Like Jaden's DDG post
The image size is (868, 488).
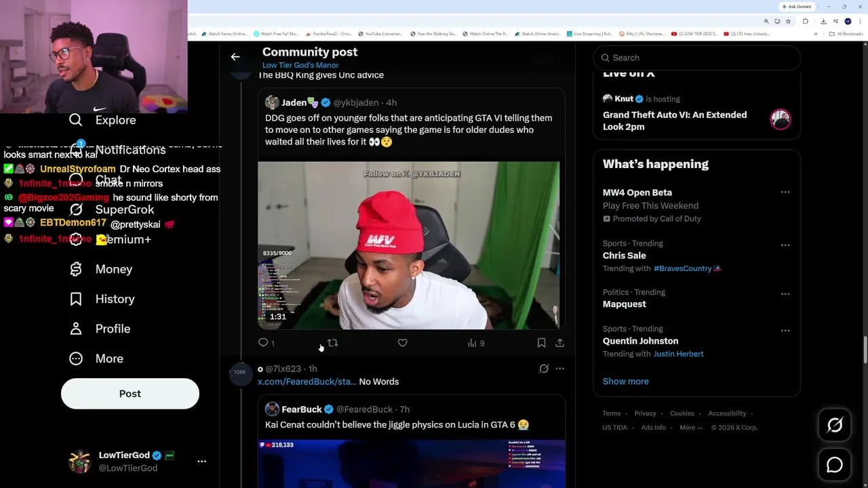coord(402,343)
